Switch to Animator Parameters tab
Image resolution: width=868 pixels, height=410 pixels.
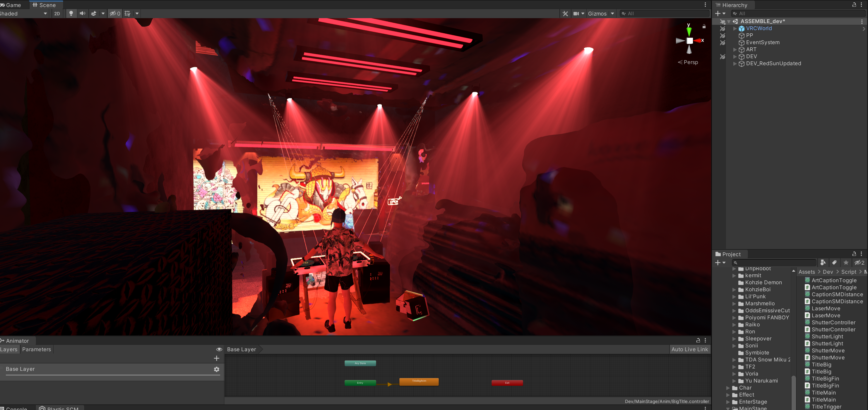(x=36, y=349)
